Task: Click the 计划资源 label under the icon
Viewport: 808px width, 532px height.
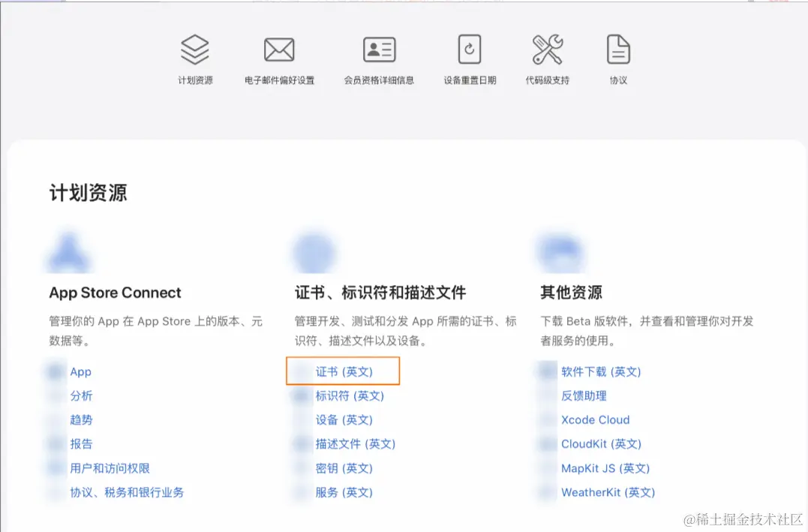Action: 195,80
